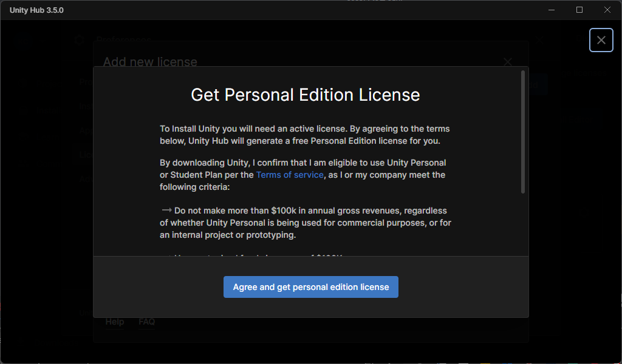Open the FAQ link in the background dialog
This screenshot has width=622, height=364.
coord(147,322)
